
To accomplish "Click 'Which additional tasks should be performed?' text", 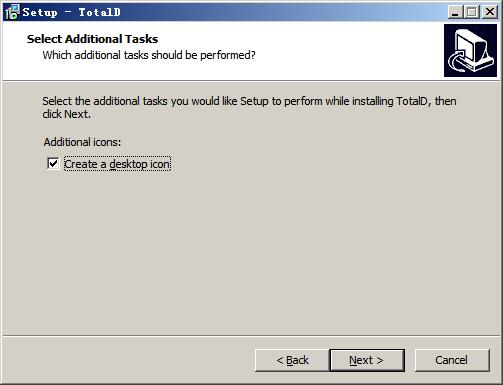I will tap(149, 55).
